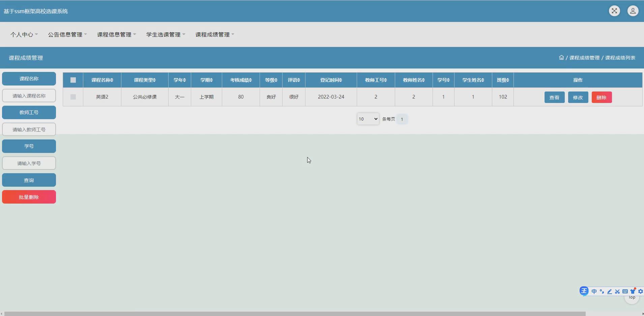Focus the 请输入教师工号 input field
Viewport: 644px width, 316px height.
pos(29,129)
